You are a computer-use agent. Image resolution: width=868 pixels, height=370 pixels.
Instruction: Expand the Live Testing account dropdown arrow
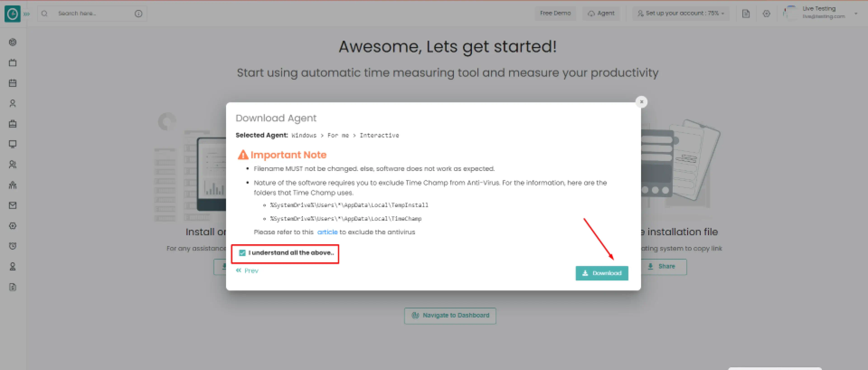(856, 14)
